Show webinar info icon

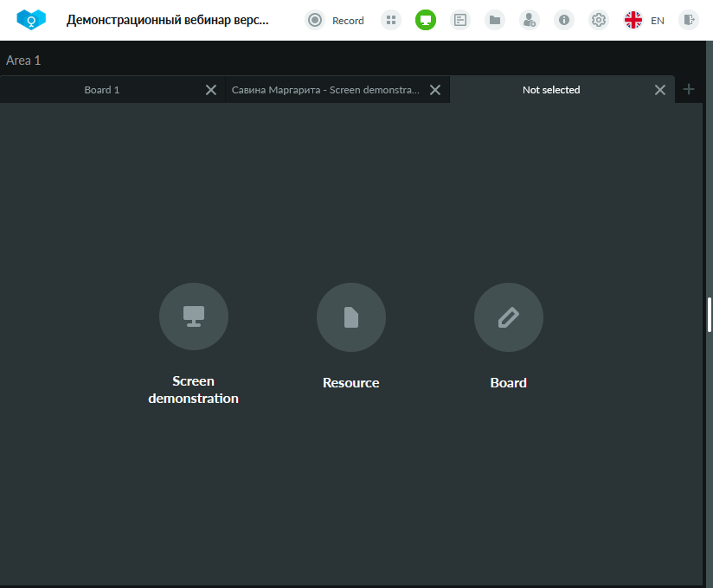tap(564, 20)
